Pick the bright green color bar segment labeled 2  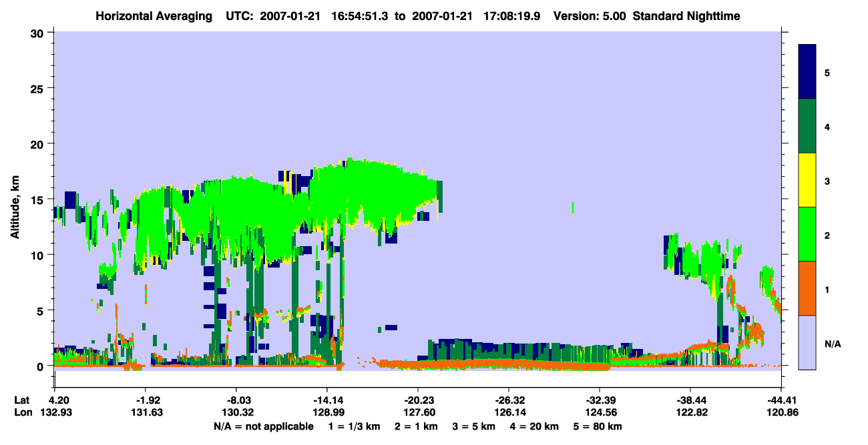pos(807,234)
